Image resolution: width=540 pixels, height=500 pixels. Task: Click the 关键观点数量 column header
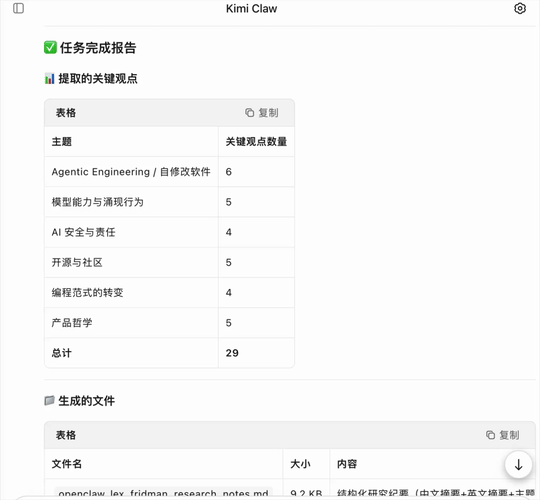(x=256, y=142)
